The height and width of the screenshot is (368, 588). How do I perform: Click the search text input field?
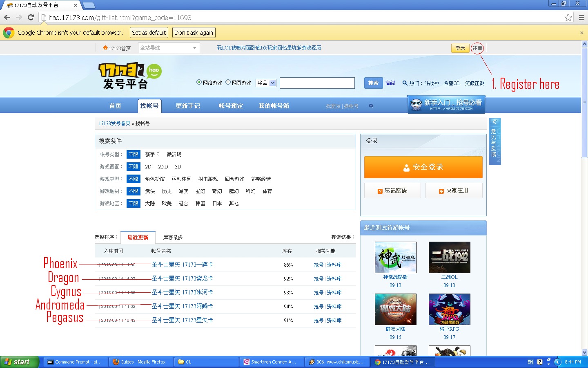coord(317,83)
